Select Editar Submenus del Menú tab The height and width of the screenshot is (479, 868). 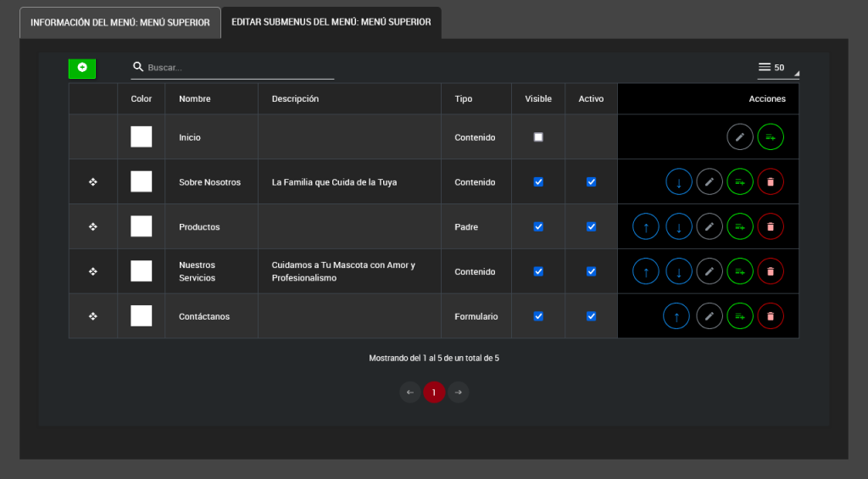[x=331, y=23]
